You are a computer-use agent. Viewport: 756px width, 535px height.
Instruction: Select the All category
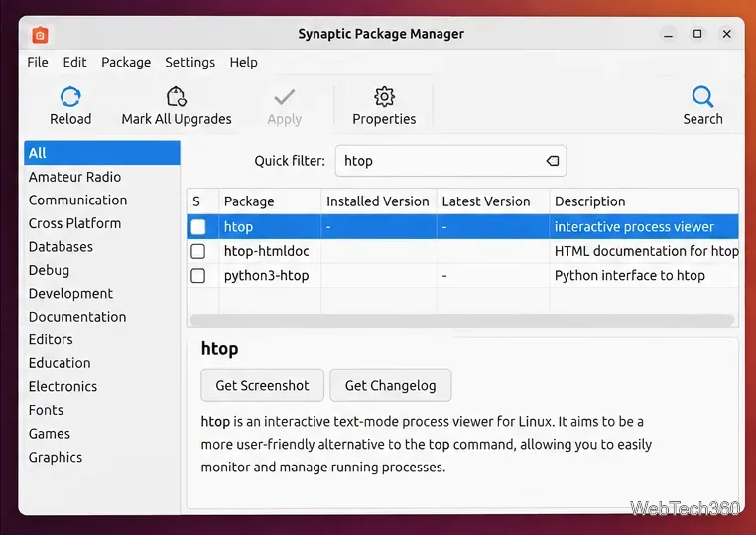(x=102, y=153)
